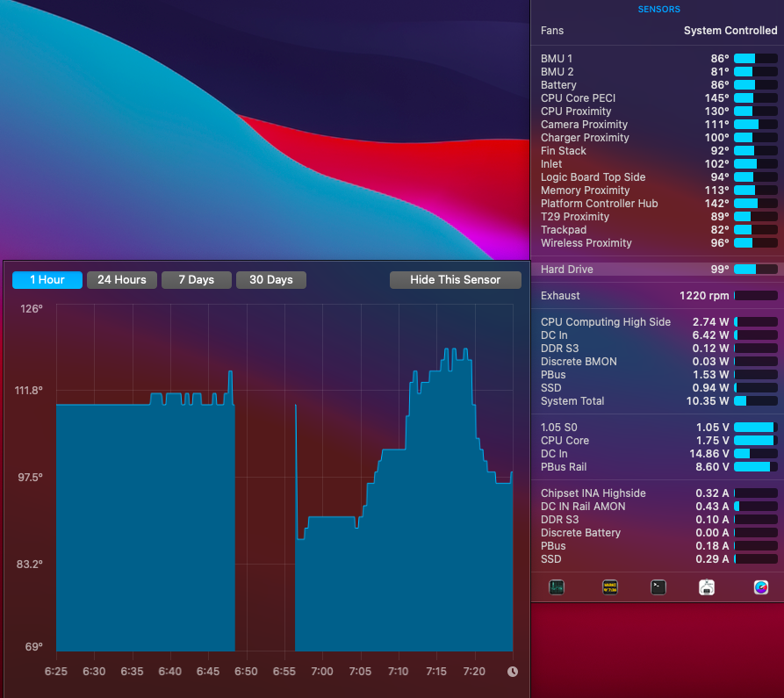Click the chart peak near 7:15
The width and height of the screenshot is (784, 698).
pos(447,349)
